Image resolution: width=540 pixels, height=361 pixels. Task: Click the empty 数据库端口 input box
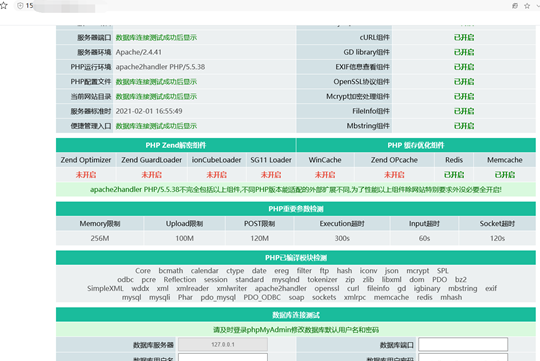point(463,344)
